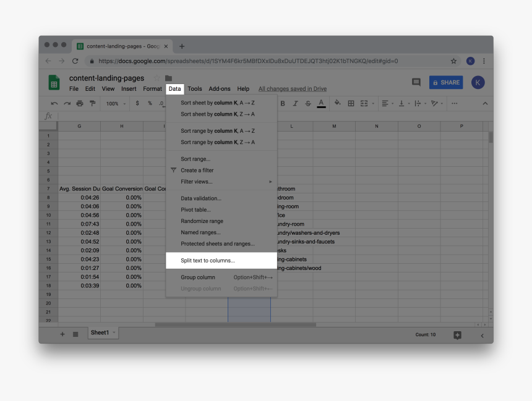Open the Help menu
Viewport: 532px width, 401px height.
point(243,89)
